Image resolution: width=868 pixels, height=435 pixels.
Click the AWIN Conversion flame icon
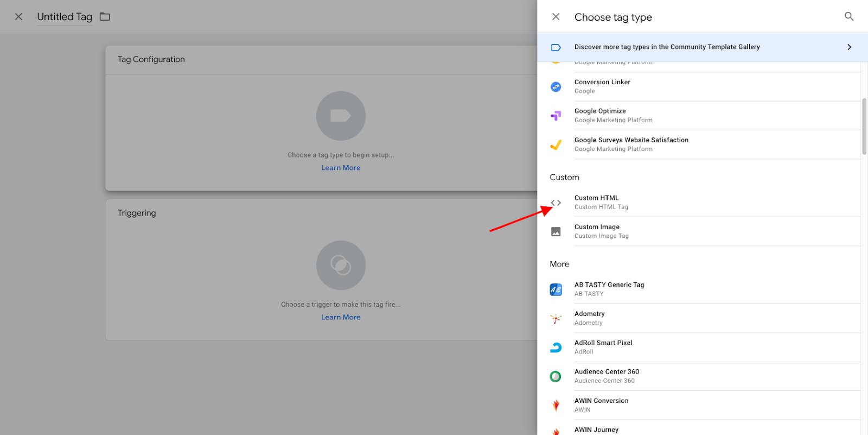(x=556, y=405)
